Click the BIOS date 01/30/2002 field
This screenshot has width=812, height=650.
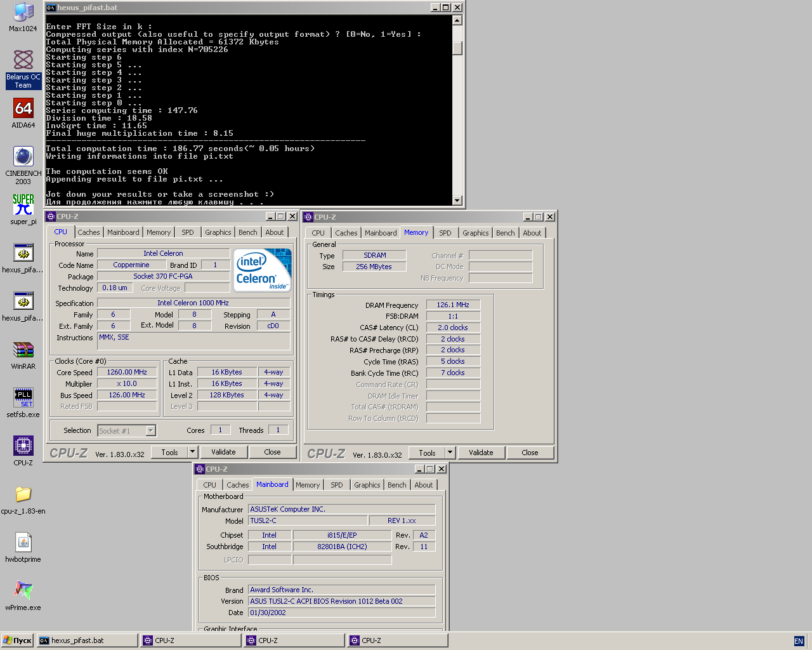tap(342, 613)
